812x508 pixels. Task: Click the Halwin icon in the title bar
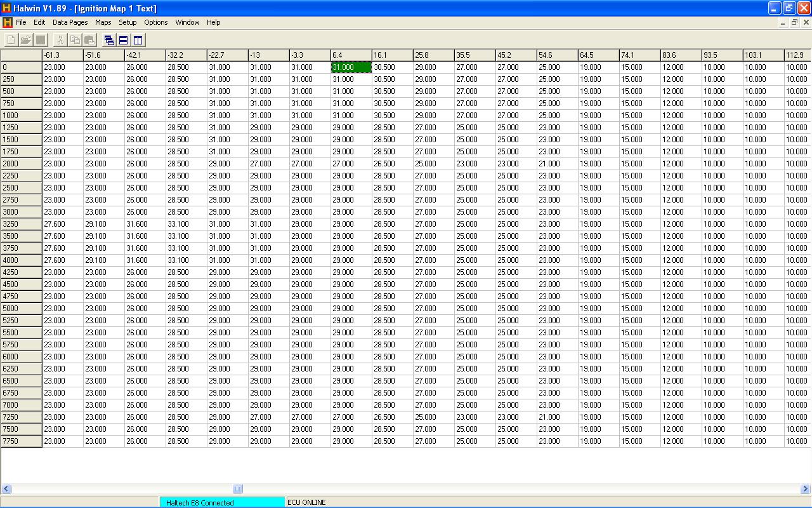(7, 8)
